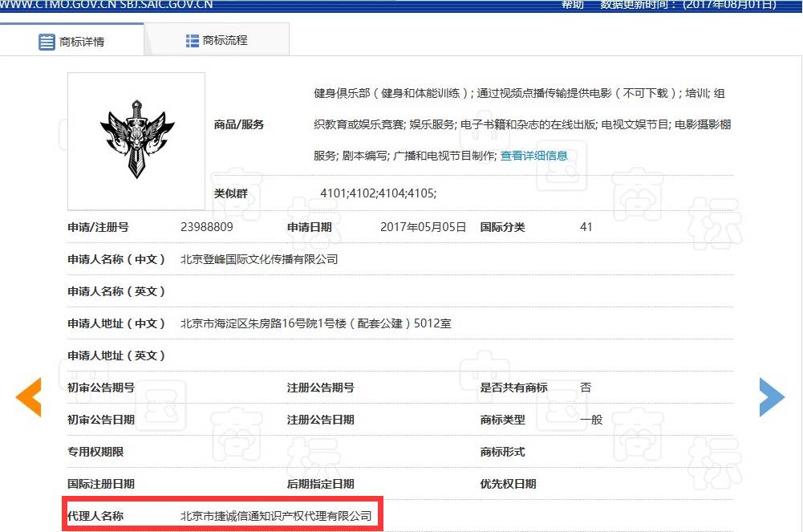Click 帮助 in the top bar
This screenshot has height=532, width=803.
[572, 4]
